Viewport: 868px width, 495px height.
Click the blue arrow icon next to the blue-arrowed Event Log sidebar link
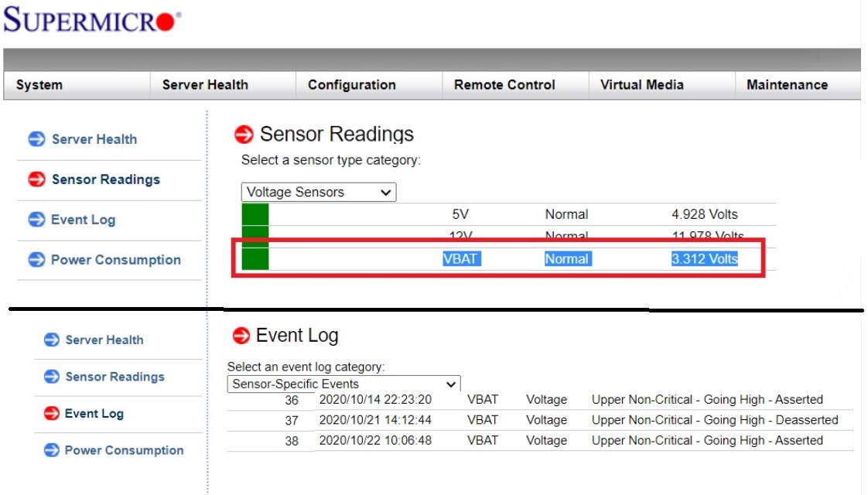point(36,220)
